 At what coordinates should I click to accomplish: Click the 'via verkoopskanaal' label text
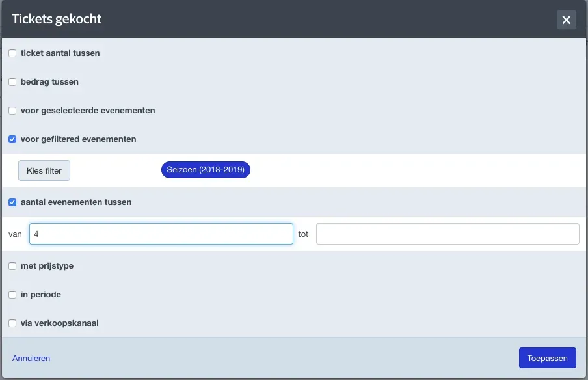(x=60, y=323)
